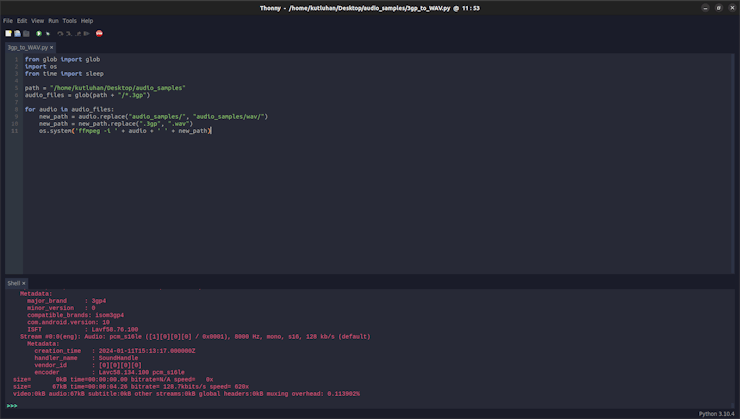Image resolution: width=740 pixels, height=419 pixels.
Task: Start debugging with the bug icon
Action: pos(48,34)
